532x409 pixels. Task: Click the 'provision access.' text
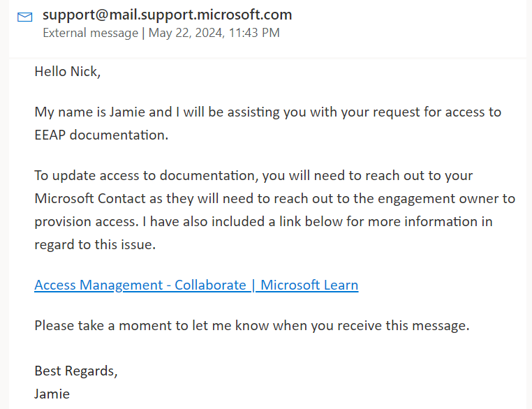click(x=87, y=222)
